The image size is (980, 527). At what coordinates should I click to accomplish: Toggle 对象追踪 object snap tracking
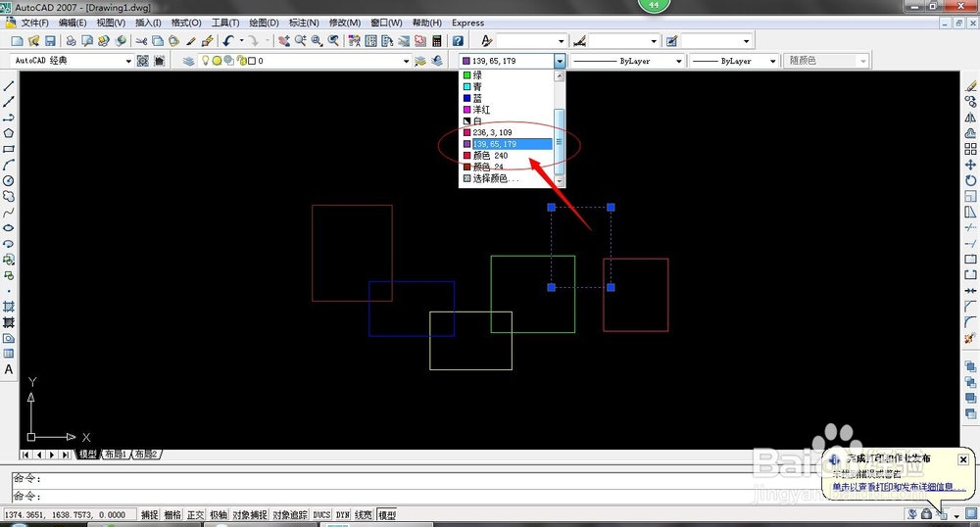coord(290,515)
